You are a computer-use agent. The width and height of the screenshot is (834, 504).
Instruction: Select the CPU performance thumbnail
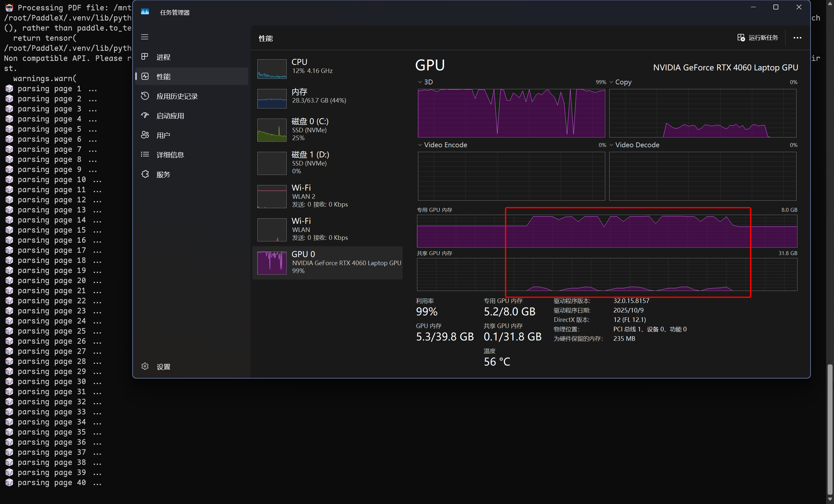tap(272, 69)
